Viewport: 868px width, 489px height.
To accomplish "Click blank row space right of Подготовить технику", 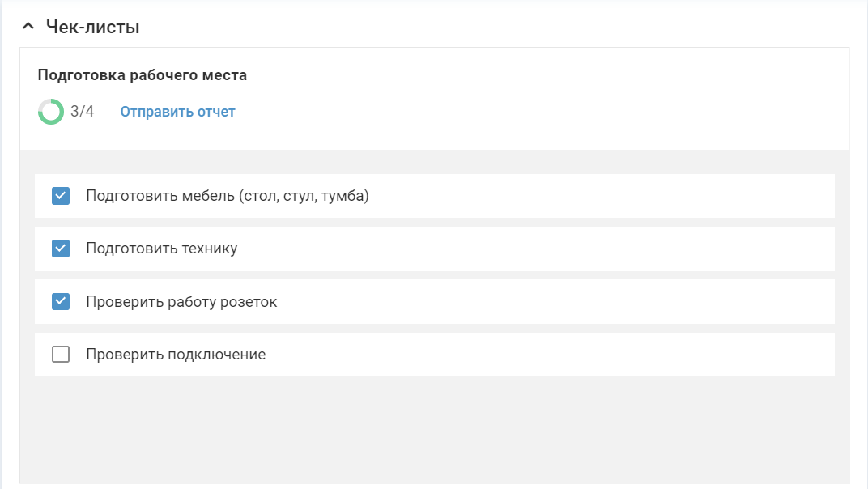I will [x=534, y=249].
